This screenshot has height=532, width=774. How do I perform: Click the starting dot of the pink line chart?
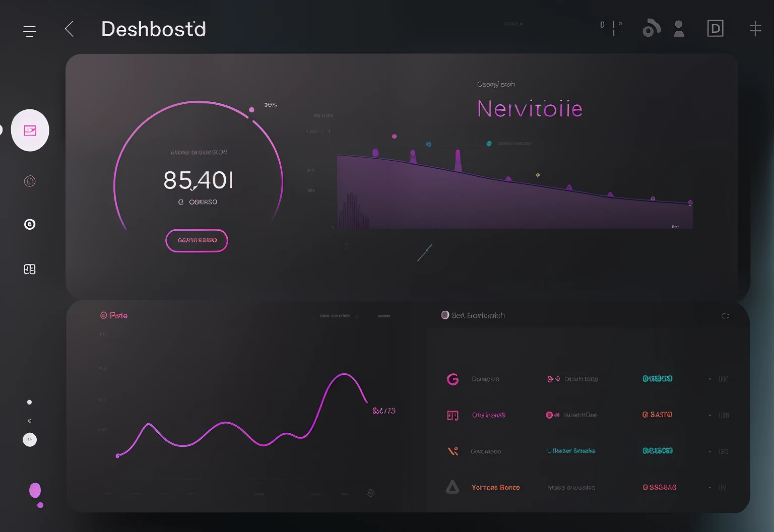(117, 456)
